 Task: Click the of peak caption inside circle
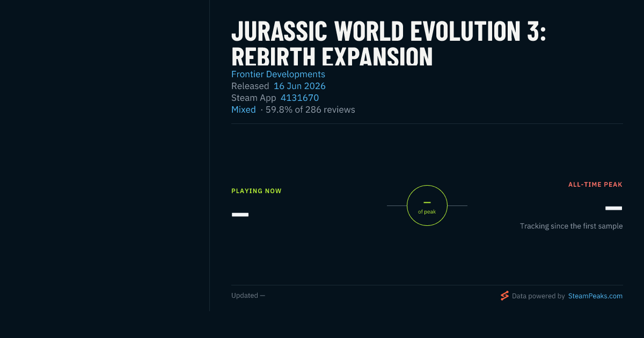(427, 211)
